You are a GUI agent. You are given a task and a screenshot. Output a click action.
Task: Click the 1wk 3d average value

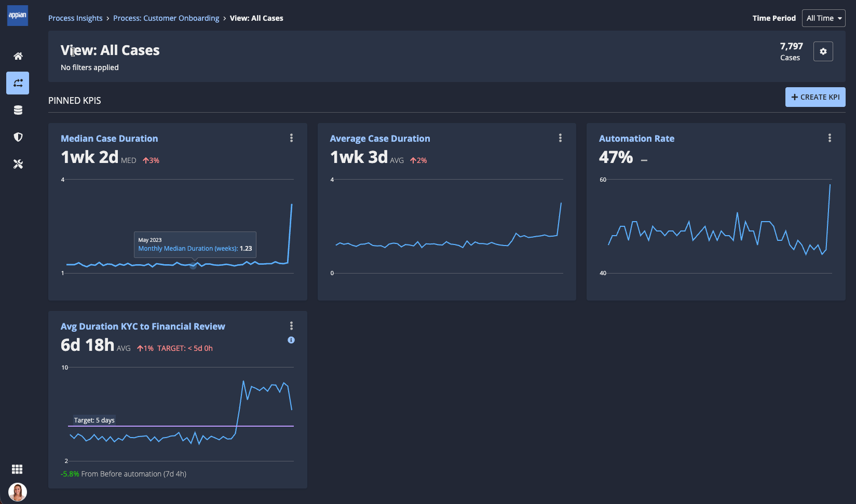coord(359,157)
